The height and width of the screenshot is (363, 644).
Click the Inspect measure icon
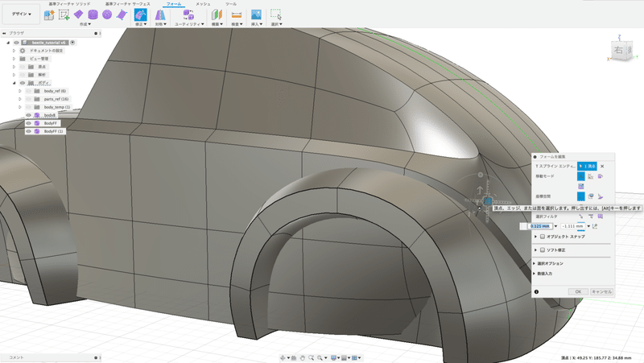point(236,15)
